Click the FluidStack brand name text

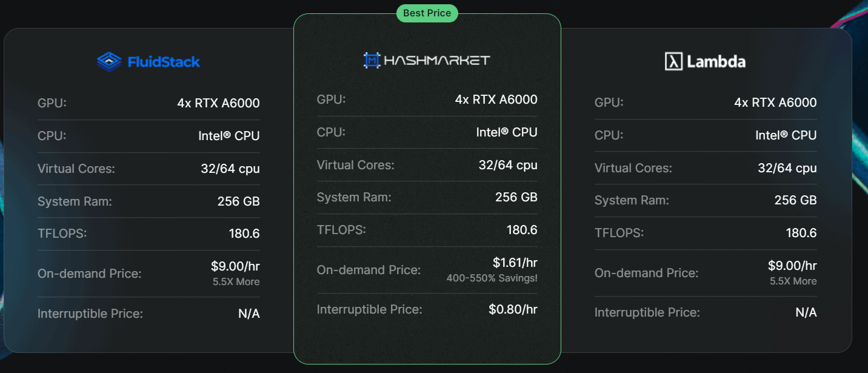click(164, 61)
